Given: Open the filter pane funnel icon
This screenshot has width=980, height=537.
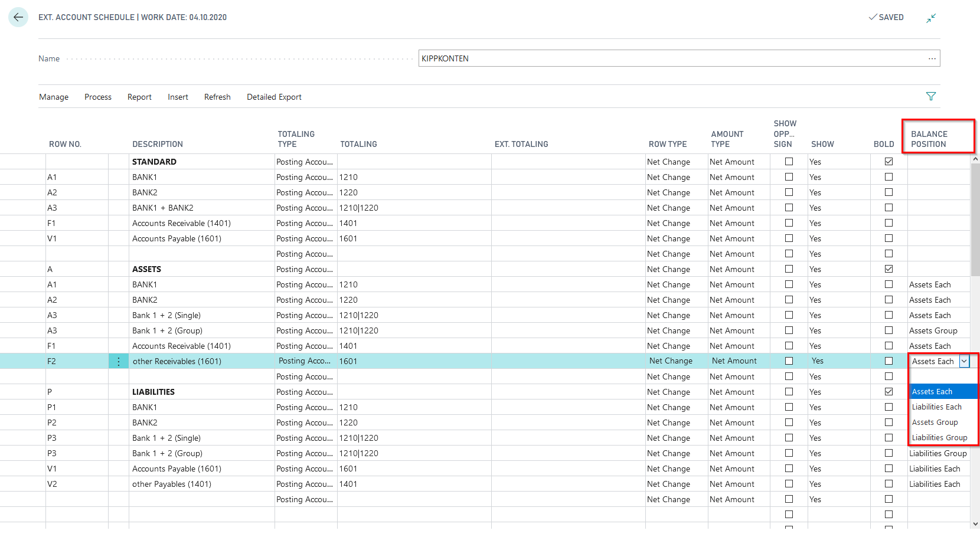Looking at the screenshot, I should [x=931, y=96].
